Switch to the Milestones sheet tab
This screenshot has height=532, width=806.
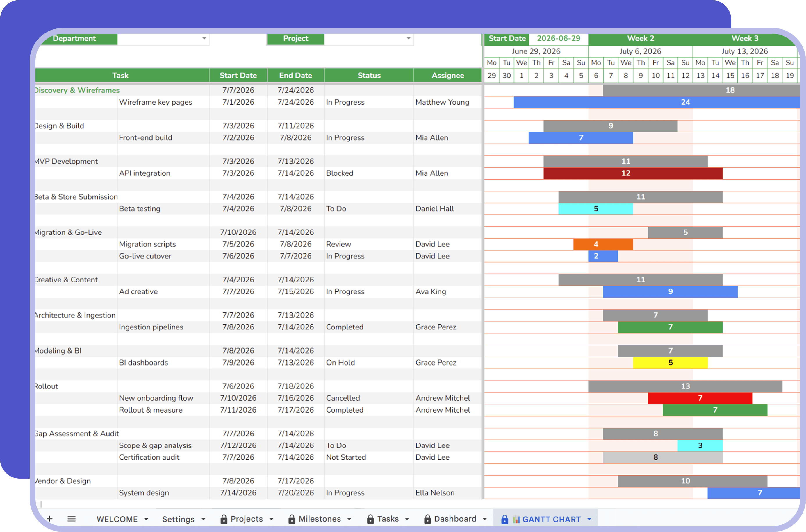pos(320,519)
